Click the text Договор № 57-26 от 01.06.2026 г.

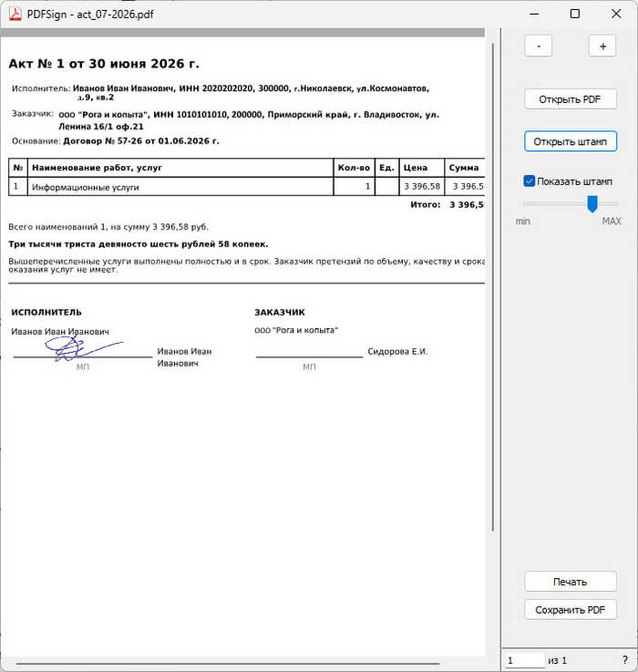pos(141,141)
